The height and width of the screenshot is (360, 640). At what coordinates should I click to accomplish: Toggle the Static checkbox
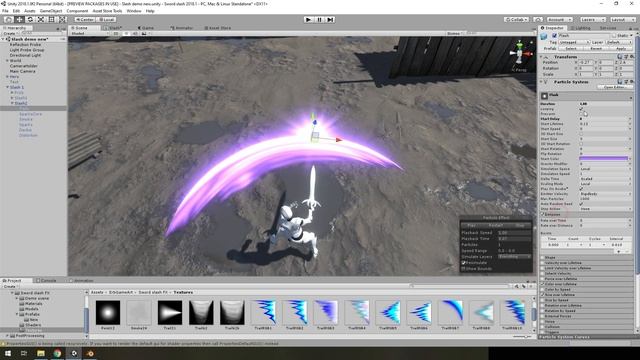coord(614,36)
